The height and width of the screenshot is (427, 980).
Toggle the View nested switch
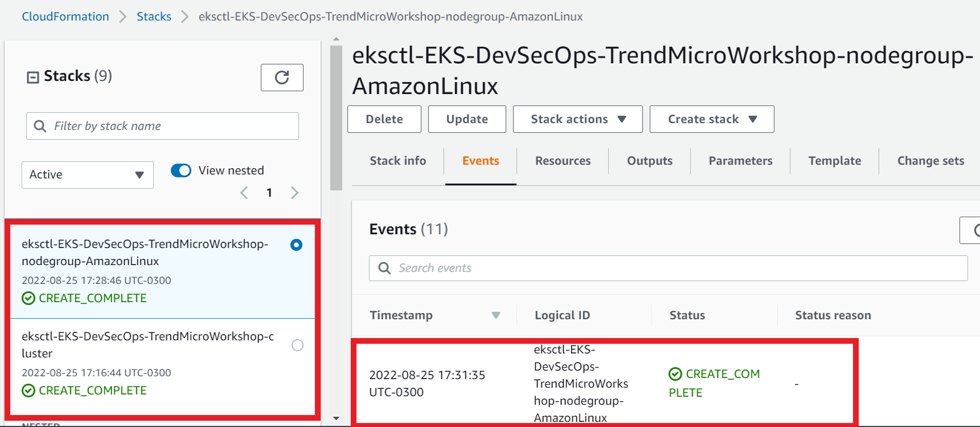[181, 170]
